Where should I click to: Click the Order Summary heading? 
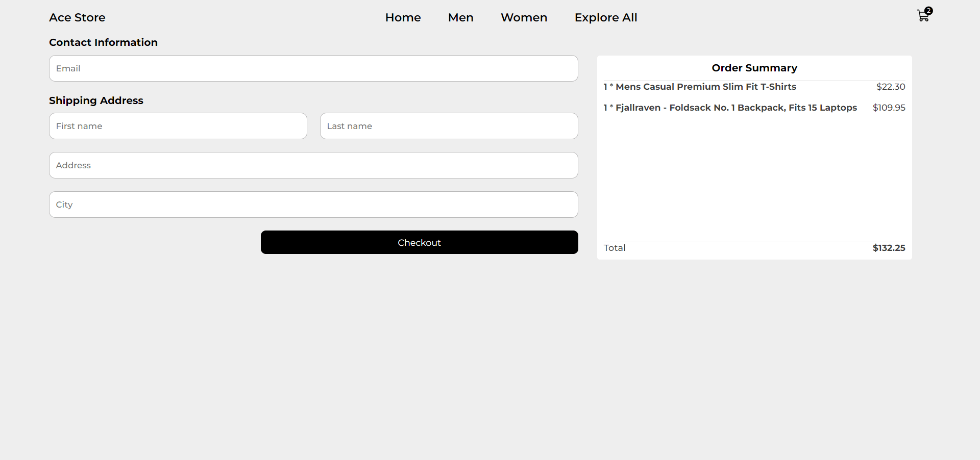754,68
